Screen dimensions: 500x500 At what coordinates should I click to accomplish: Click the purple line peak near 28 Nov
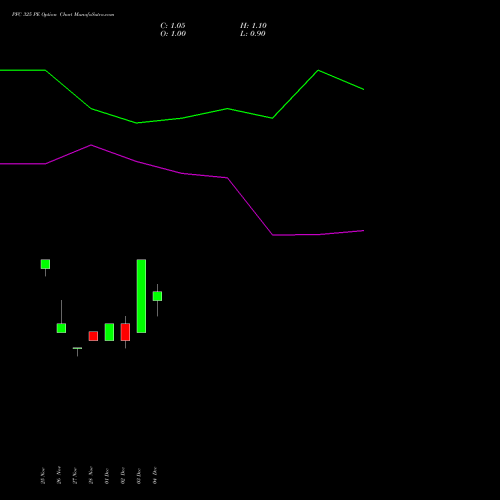pos(91,145)
